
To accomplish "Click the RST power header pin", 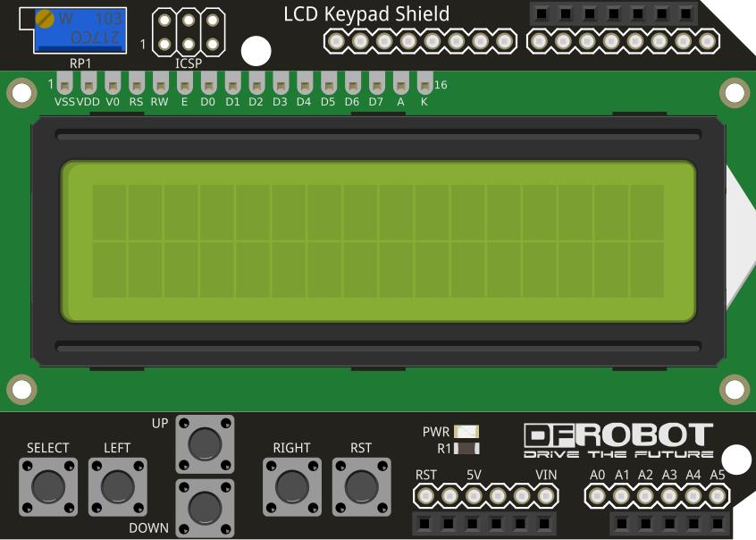I will 425,496.
